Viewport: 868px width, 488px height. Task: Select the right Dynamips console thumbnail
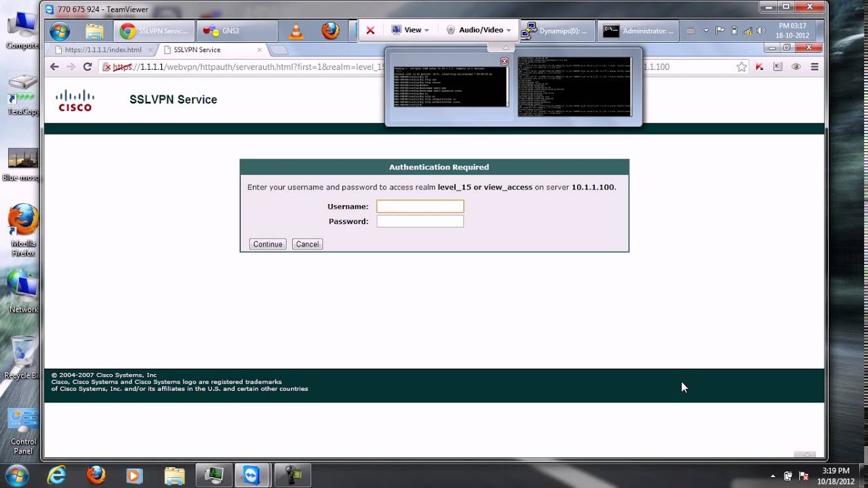point(574,86)
